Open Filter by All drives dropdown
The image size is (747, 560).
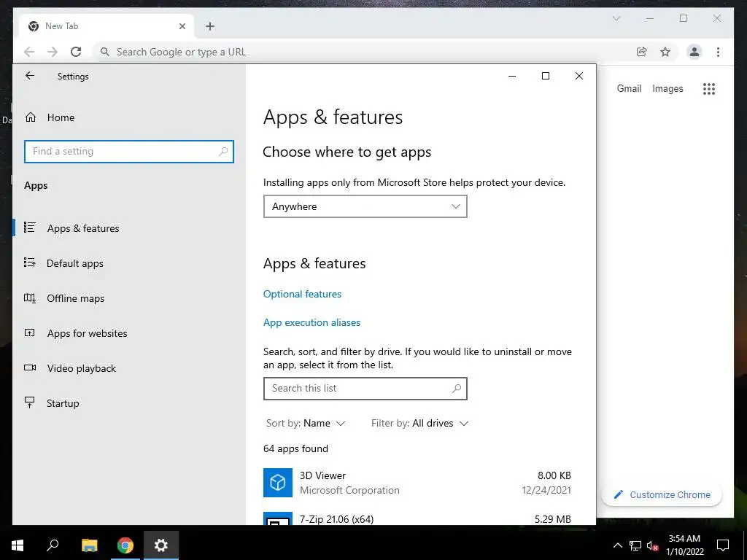[x=419, y=424]
